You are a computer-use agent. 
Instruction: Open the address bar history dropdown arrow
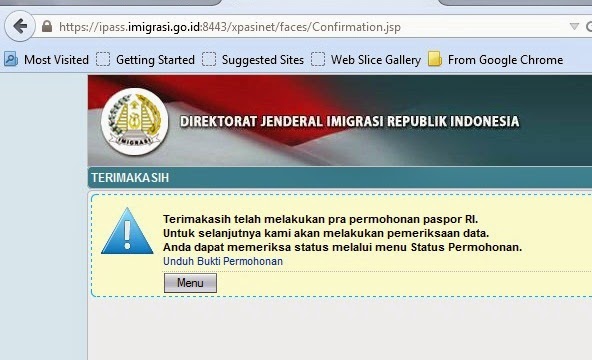pyautogui.click(x=574, y=26)
